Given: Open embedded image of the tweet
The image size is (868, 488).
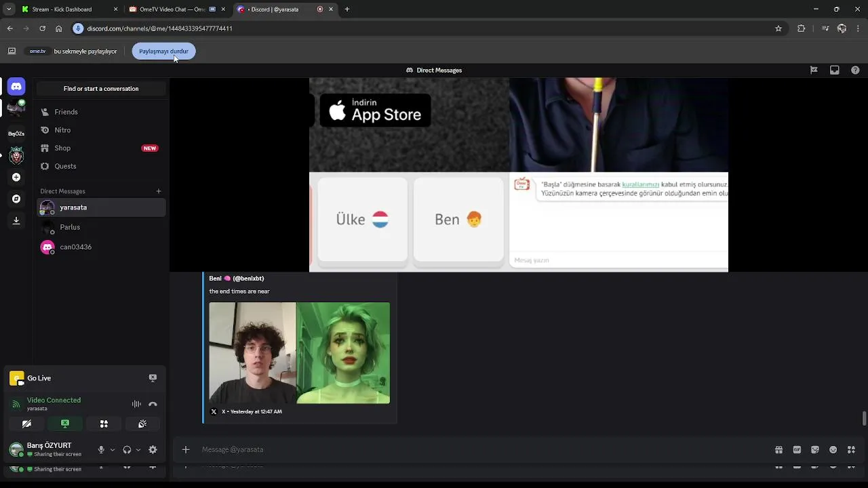Looking at the screenshot, I should [x=299, y=352].
